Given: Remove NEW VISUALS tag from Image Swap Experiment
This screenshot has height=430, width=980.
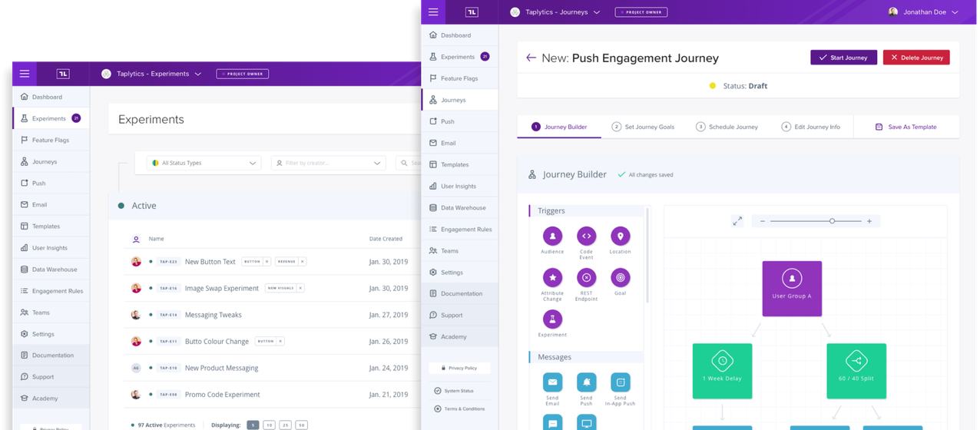Looking at the screenshot, I should (300, 288).
